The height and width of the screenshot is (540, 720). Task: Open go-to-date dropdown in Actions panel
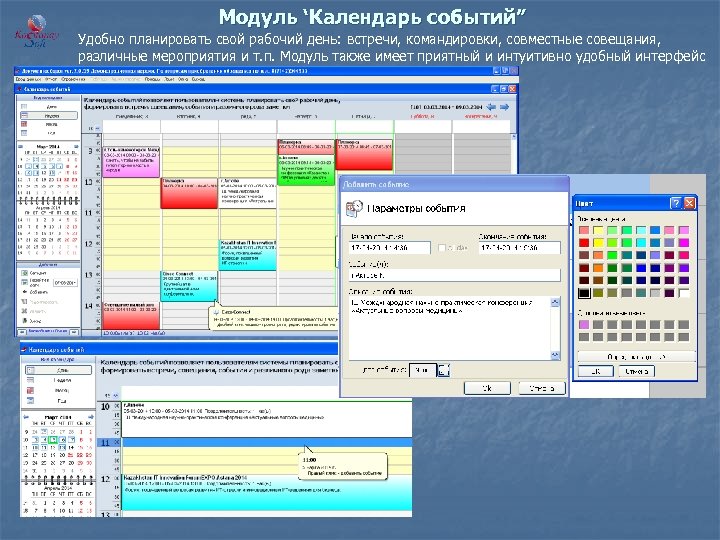click(65, 282)
